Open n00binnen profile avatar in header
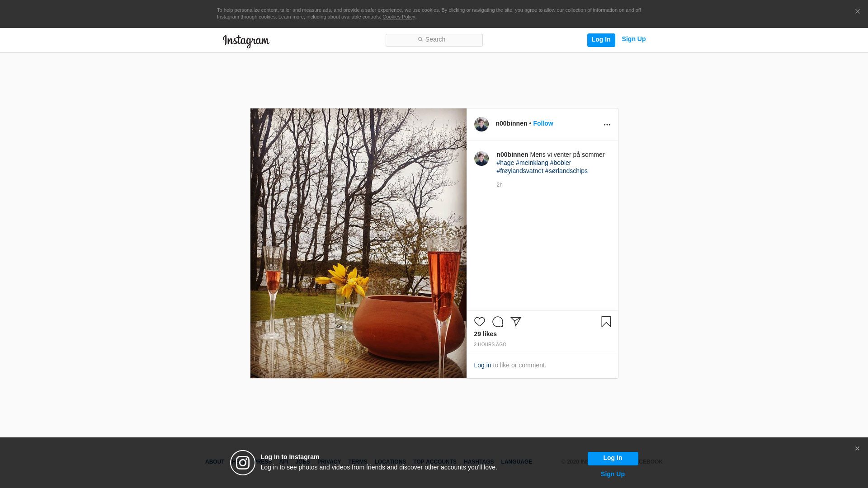868x488 pixels. 481,124
